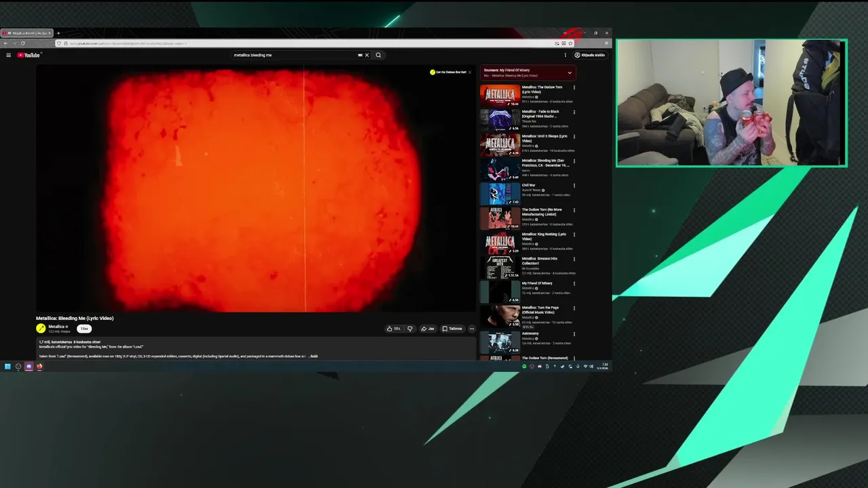Open options menu for 'Greatest Hits Collection'
This screenshot has width=868, height=488.
coord(574,259)
